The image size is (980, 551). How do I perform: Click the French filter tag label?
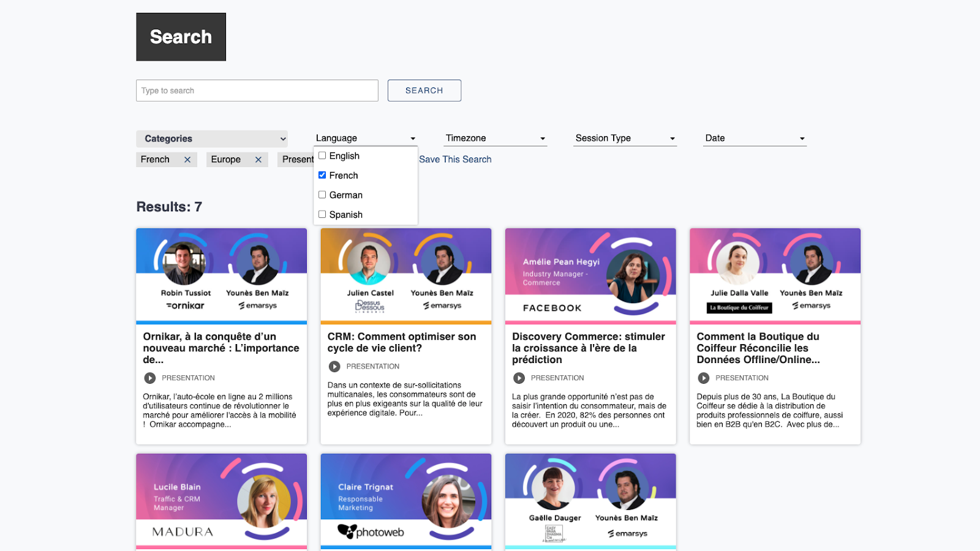[155, 160]
